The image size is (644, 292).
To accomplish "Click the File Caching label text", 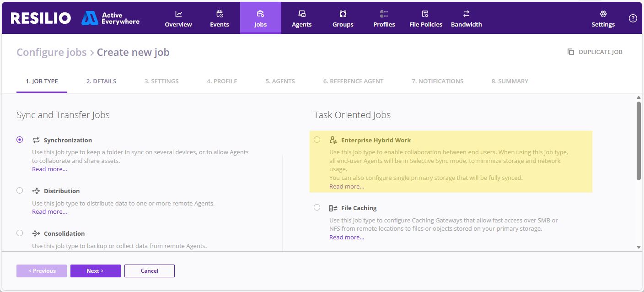I will (359, 208).
